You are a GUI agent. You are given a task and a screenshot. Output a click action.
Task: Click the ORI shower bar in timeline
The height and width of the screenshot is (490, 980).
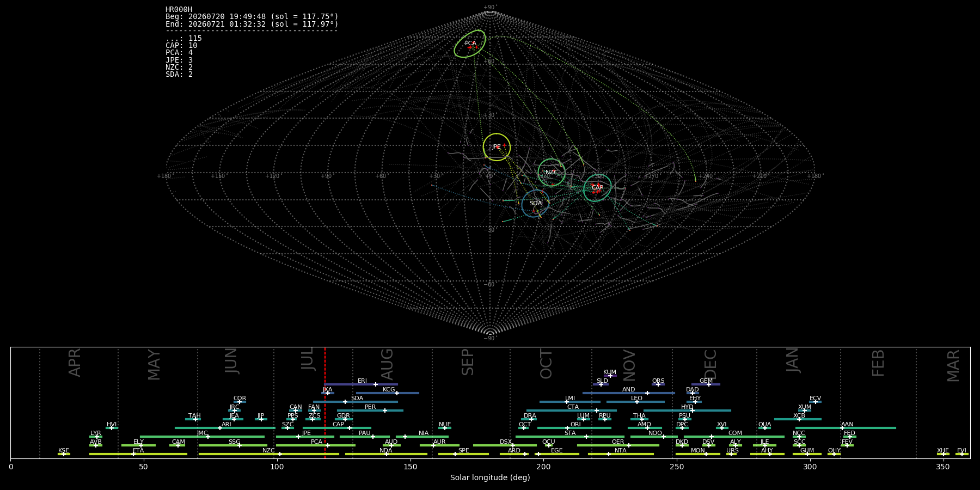pos(574,428)
